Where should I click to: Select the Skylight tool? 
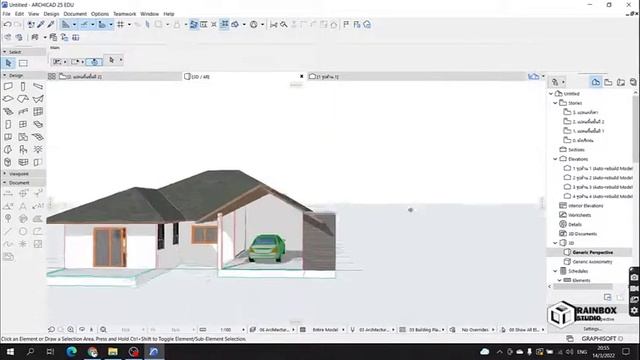coord(38,124)
